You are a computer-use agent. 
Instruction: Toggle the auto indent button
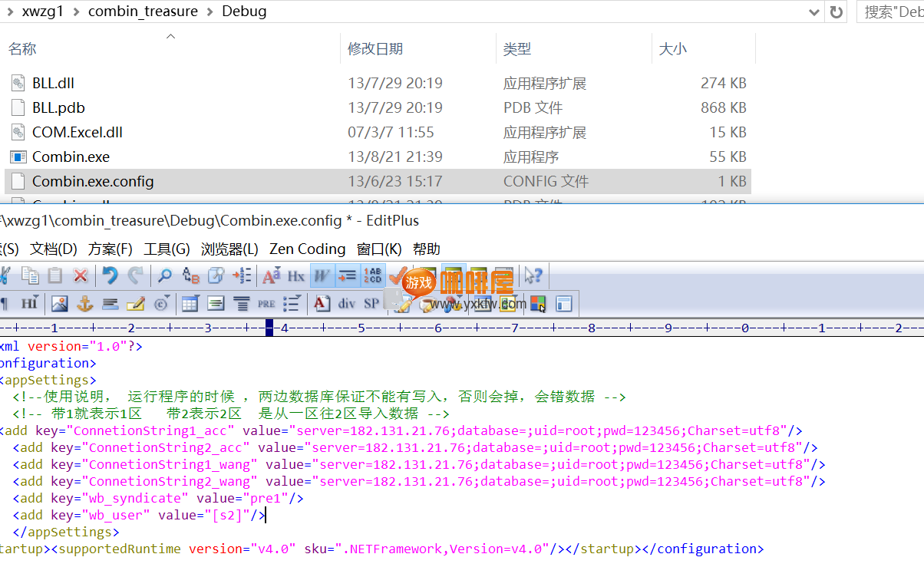348,275
